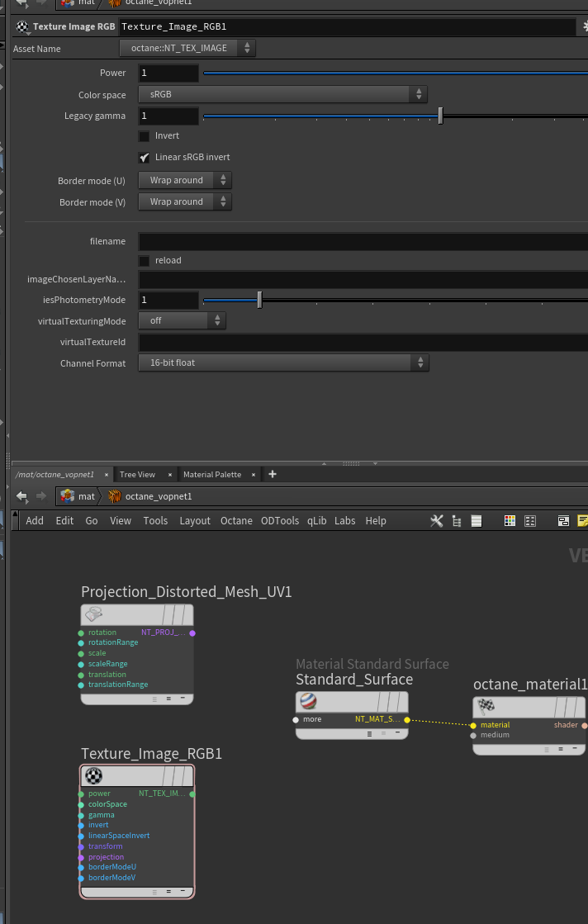588x924 pixels.
Task: Click the node name field Texture_Image_RGB1
Action: 348,26
